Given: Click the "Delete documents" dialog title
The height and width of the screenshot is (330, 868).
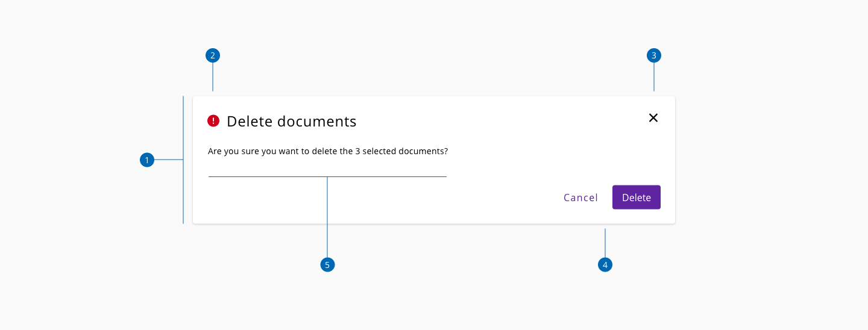Looking at the screenshot, I should 292,121.
